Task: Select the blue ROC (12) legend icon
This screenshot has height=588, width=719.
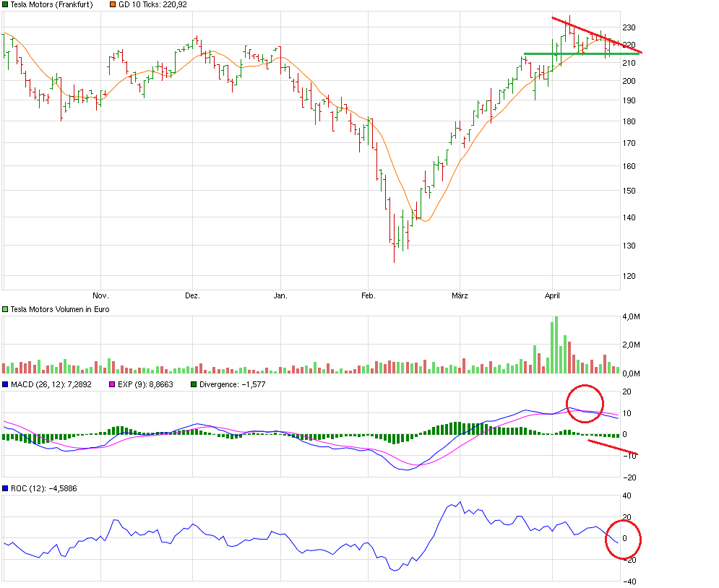Action: (7, 488)
